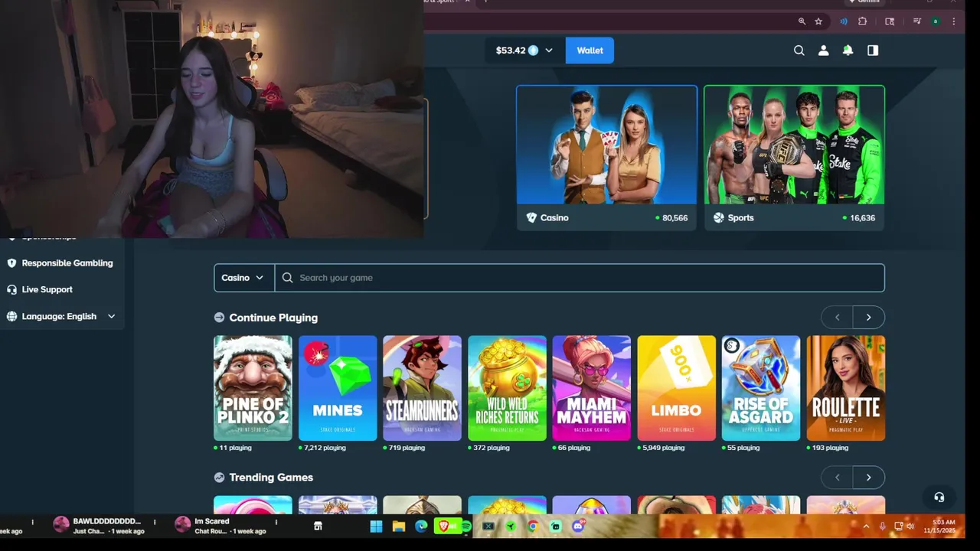Open Microsoft Edge from the taskbar
This screenshot has width=980, height=551.
point(421,527)
